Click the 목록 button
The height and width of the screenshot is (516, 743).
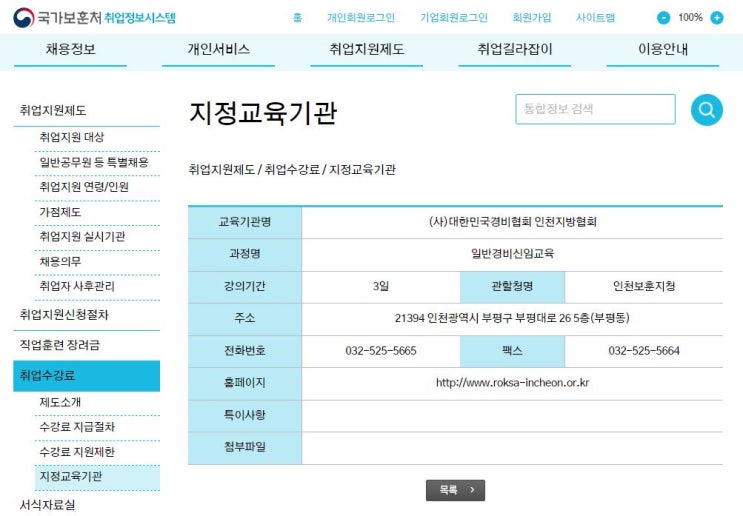click(x=455, y=490)
